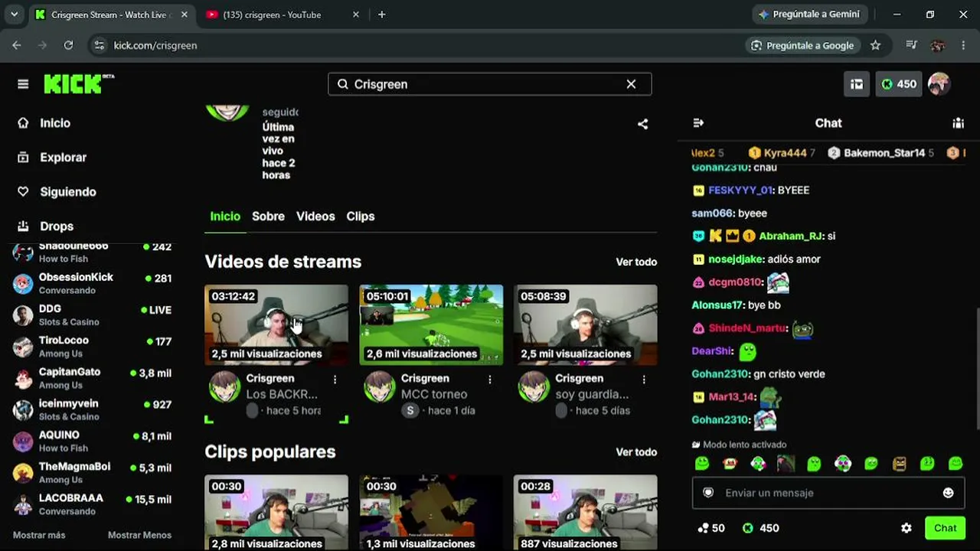Select the crisgreen YouTube browser tab
The width and height of the screenshot is (980, 551).
click(x=281, y=15)
